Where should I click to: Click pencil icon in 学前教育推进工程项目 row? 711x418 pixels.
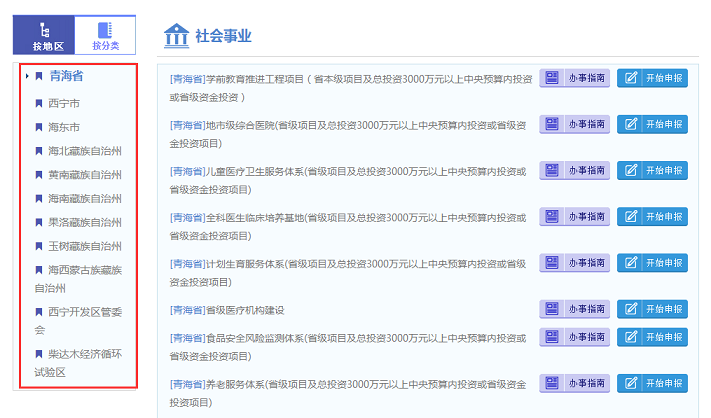(631, 78)
